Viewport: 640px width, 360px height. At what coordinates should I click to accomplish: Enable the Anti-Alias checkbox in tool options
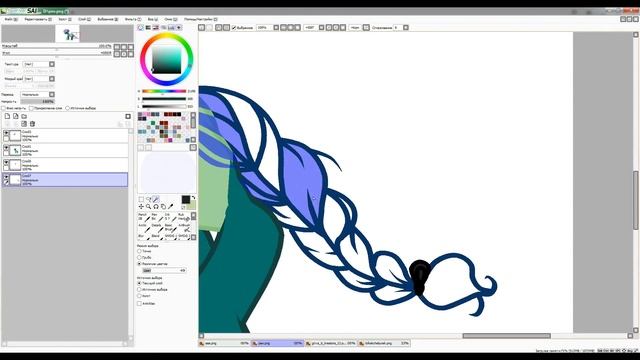(x=139, y=304)
